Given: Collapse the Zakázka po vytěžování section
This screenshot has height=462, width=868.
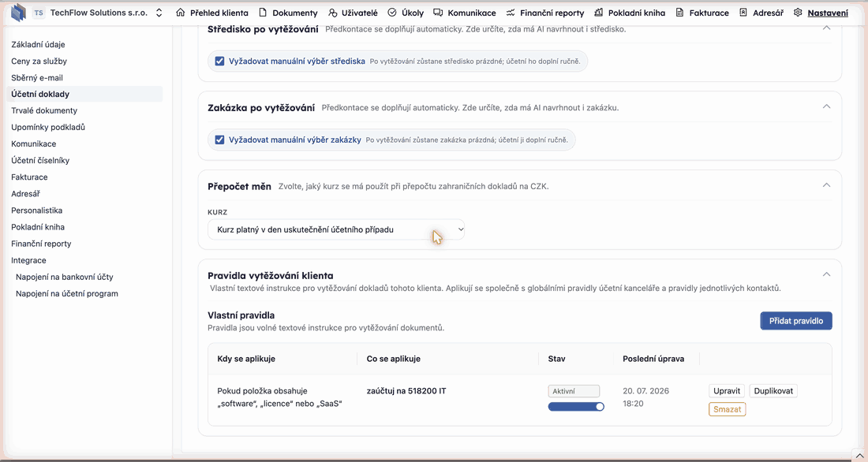Looking at the screenshot, I should tap(826, 106).
